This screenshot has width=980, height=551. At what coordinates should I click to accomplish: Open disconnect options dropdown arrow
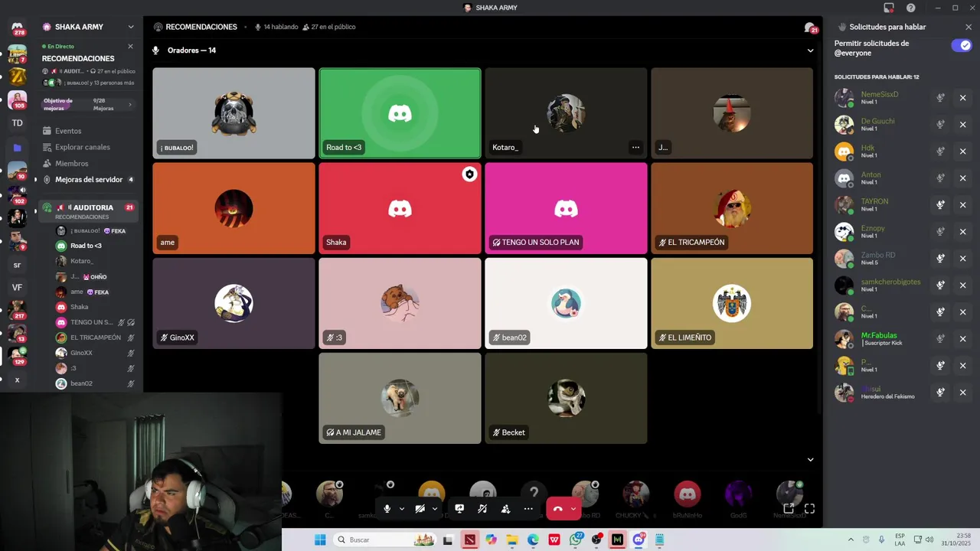click(573, 509)
